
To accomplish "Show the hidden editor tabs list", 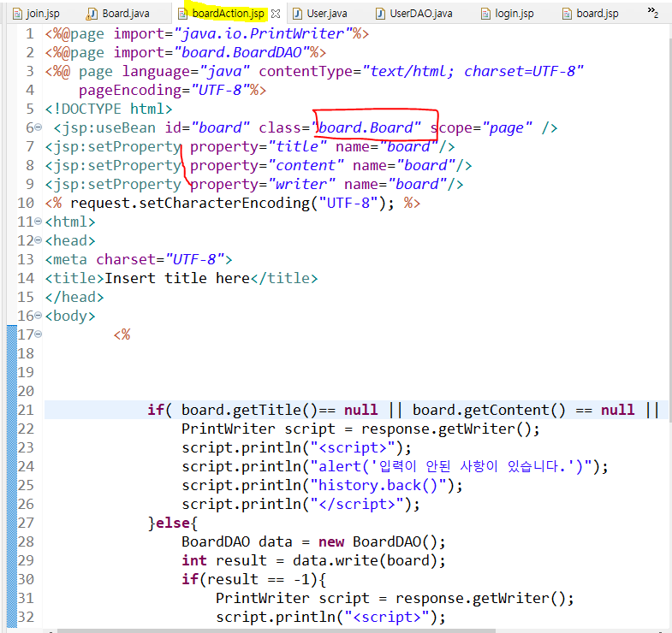I will 652,13.
